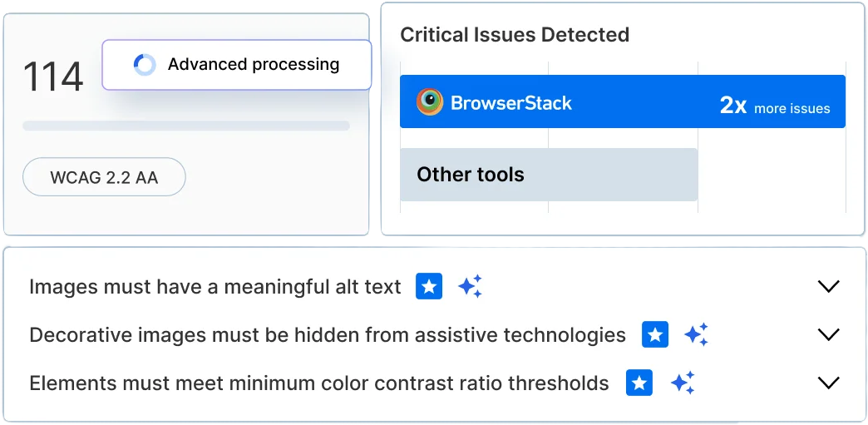Click star badge beside decorative images rule

pos(655,335)
